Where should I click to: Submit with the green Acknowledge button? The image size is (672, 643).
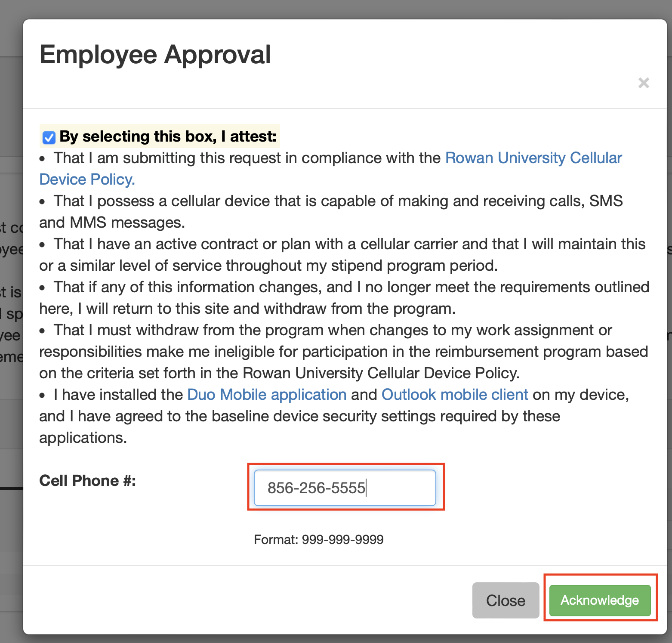[600, 600]
